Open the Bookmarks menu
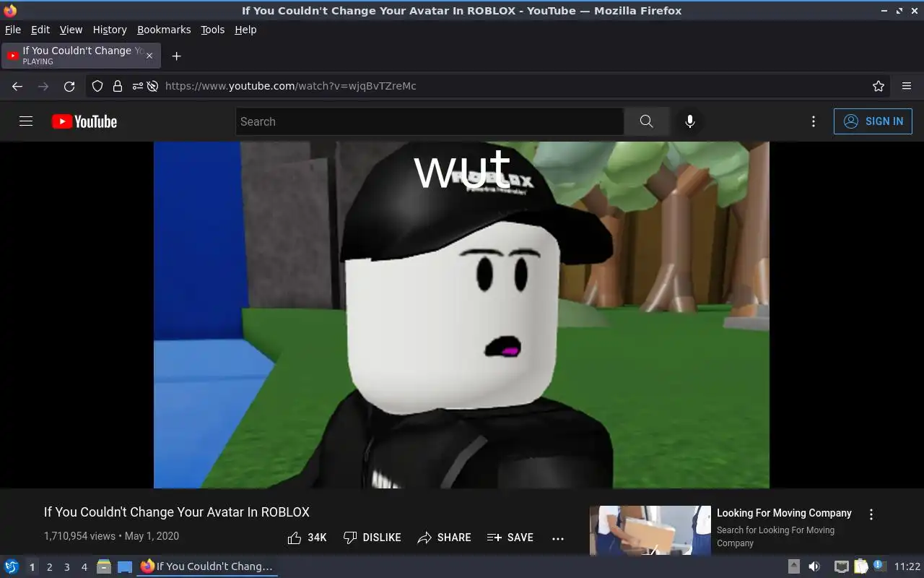924x578 pixels. [164, 30]
